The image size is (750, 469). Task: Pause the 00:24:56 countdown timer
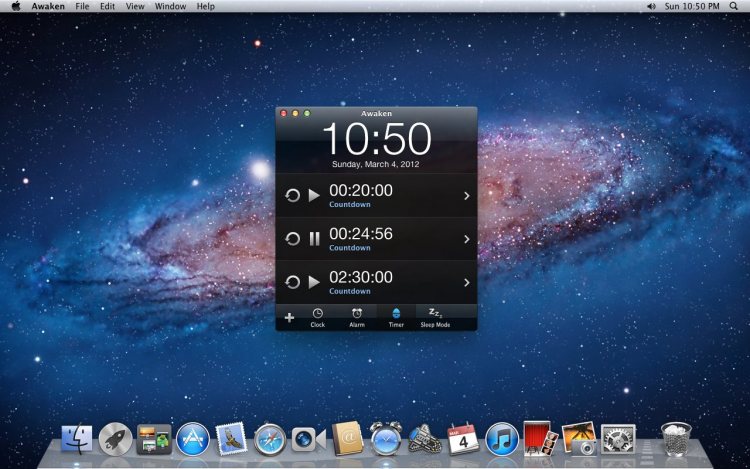click(x=314, y=239)
